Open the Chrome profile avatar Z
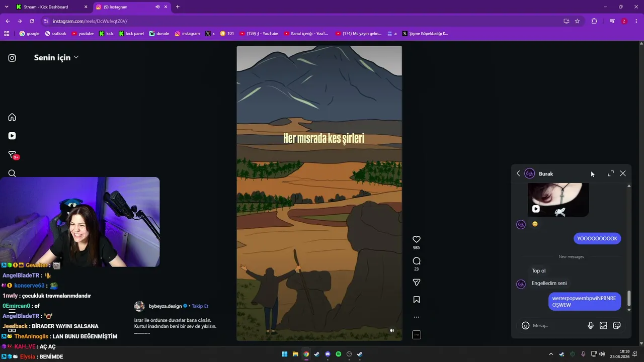 (624, 21)
